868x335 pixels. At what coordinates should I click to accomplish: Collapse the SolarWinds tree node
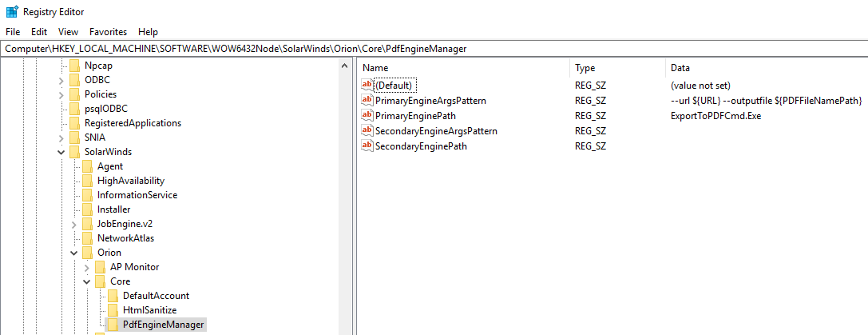tap(61, 152)
